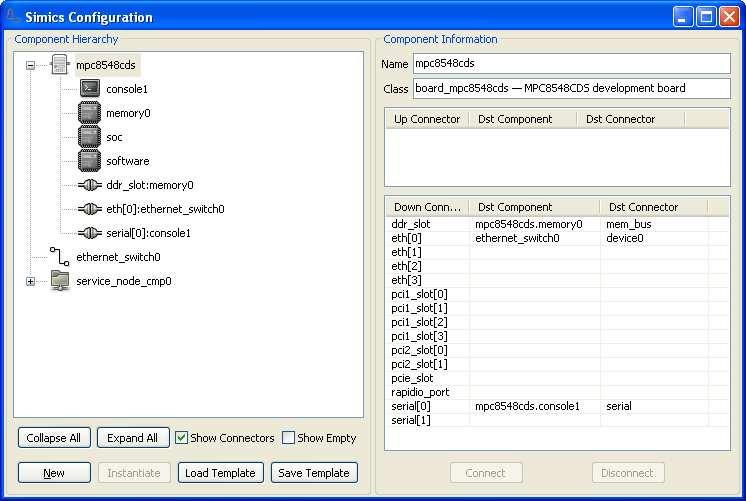Viewport: 746px width, 501px height.
Task: Select soc in the component tree
Action: [x=114, y=137]
